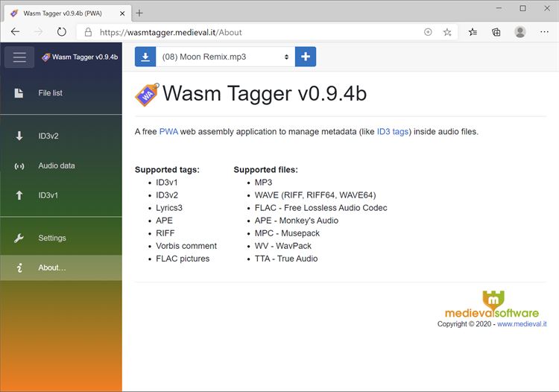This screenshot has height=392, width=559.
Task: Open the Favorites list icon
Action: tap(473, 33)
